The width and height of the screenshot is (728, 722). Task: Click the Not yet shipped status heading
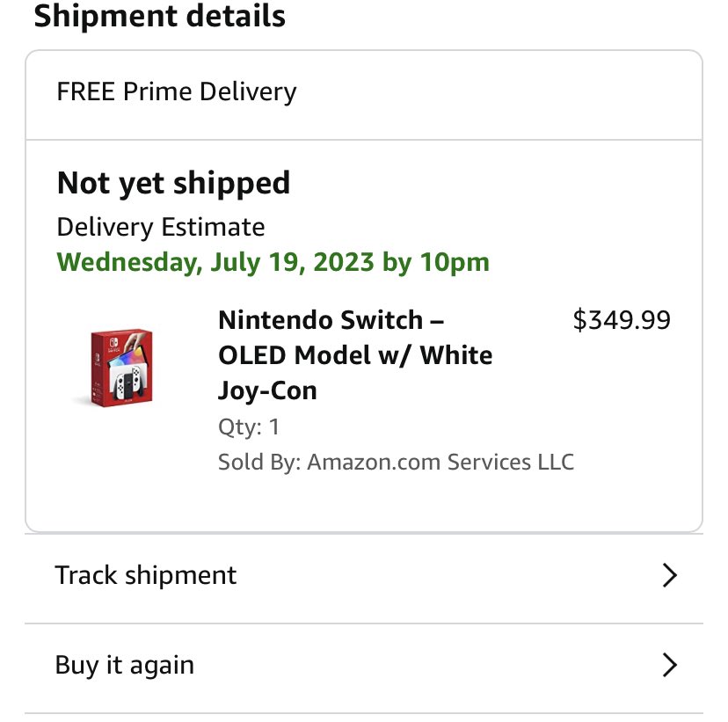point(173,183)
